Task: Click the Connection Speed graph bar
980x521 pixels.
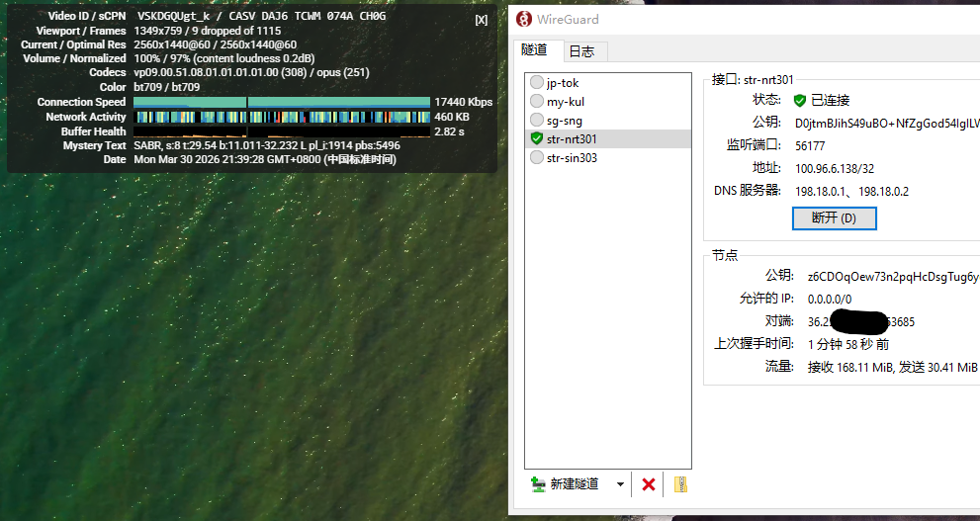Action: click(x=282, y=102)
